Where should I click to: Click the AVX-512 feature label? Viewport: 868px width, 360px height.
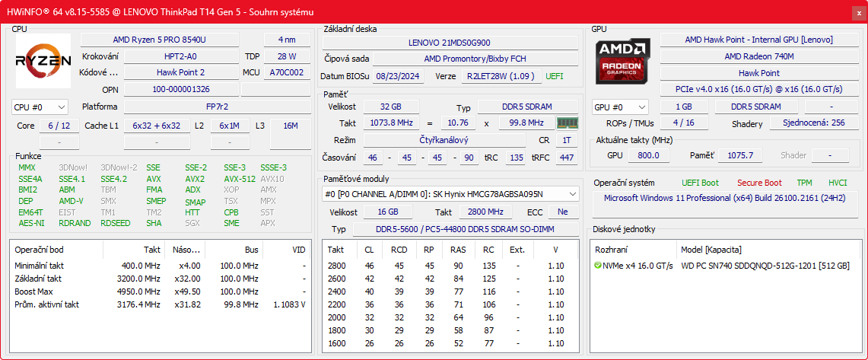click(239, 179)
